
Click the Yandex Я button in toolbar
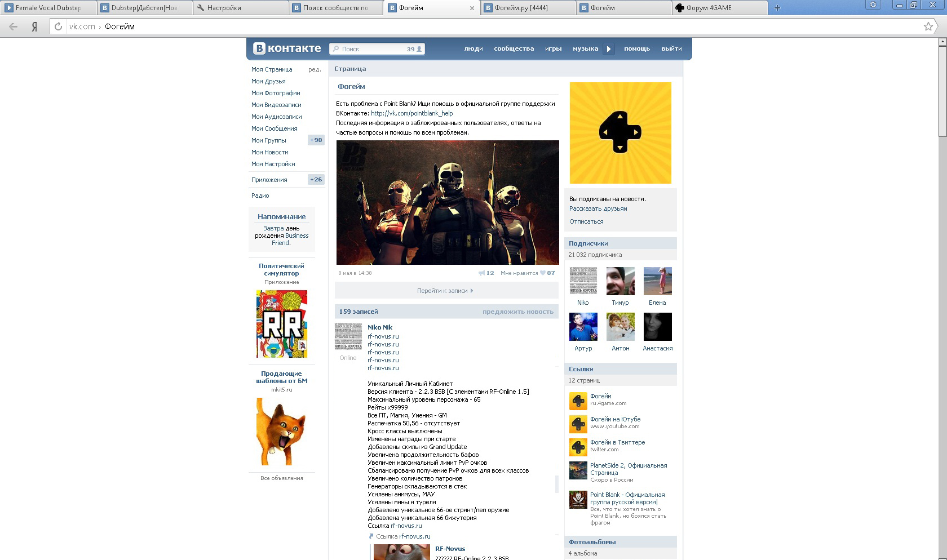[x=34, y=26]
